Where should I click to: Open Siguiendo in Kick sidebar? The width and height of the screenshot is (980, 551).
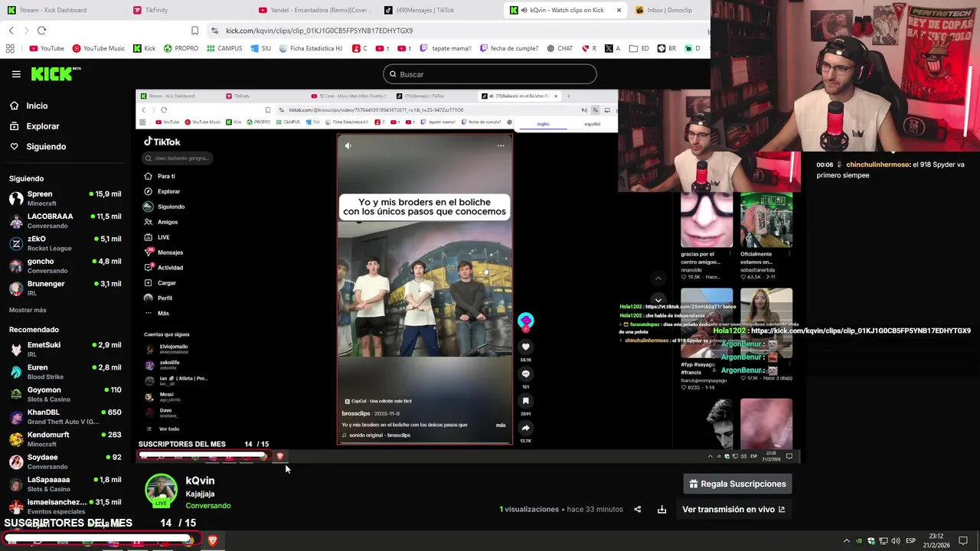click(46, 147)
